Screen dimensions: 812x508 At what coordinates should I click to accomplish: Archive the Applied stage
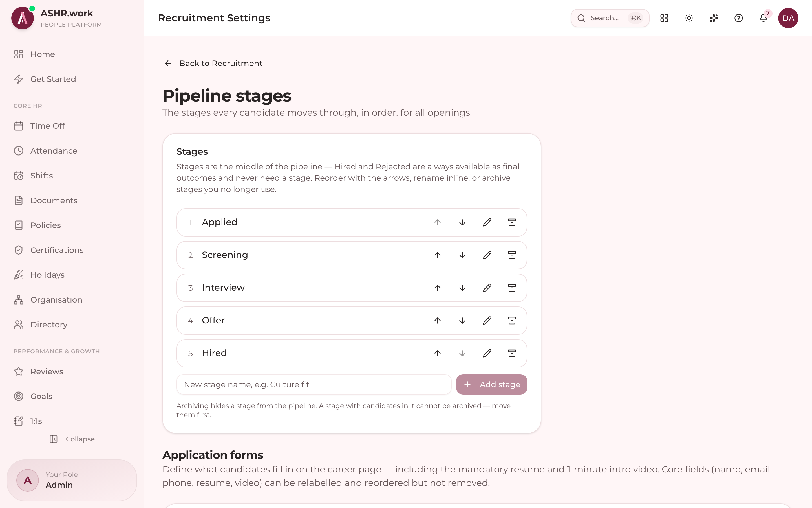[x=512, y=222]
